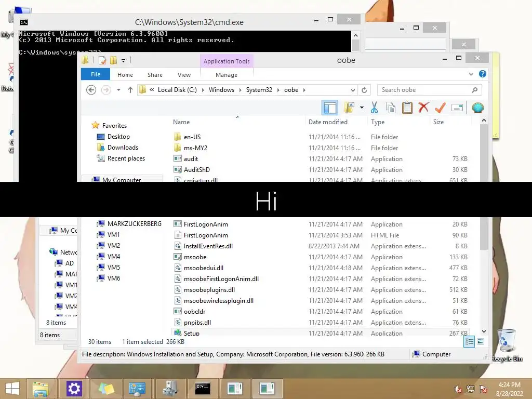Image resolution: width=532 pixels, height=399 pixels.
Task: Toggle the preview pane layout toolbar icon
Action: click(x=330, y=108)
